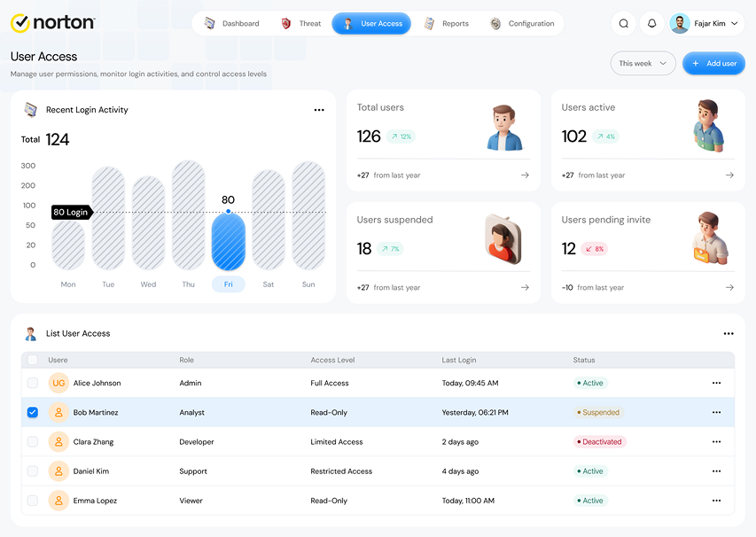
Task: Check the box for Alice Johnson
Action: point(32,383)
